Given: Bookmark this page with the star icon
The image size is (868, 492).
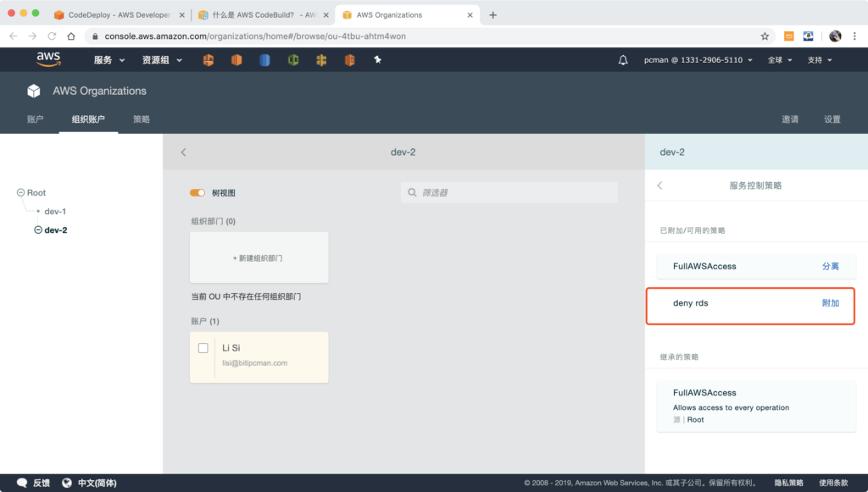Looking at the screenshot, I should 765,36.
